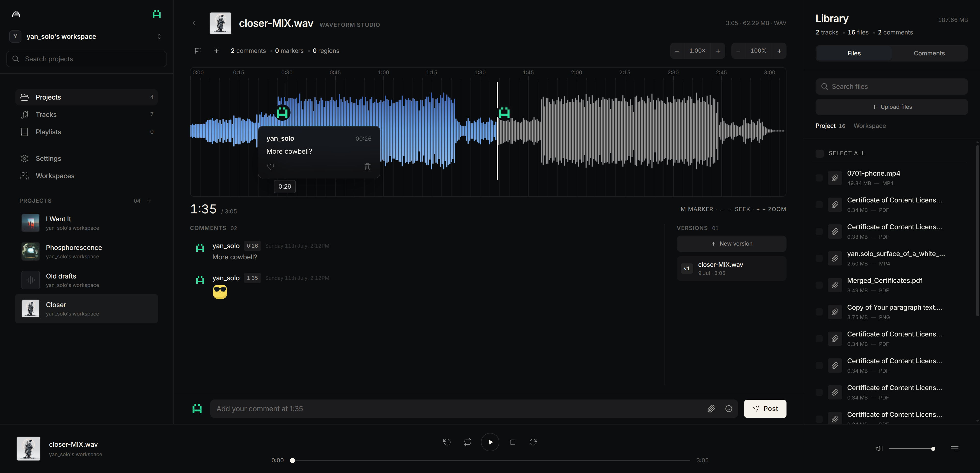Select version v1 closer-MIX.wav

click(731, 269)
